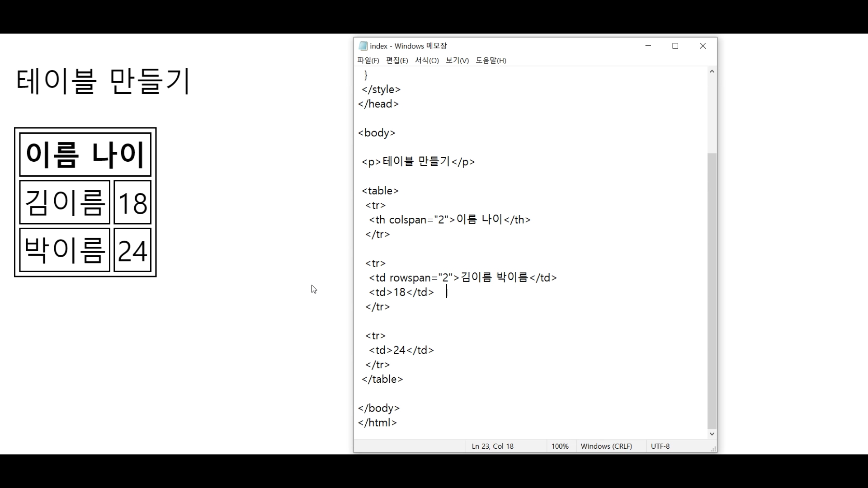
Task: Open the 서식(O) menu
Action: click(427, 61)
